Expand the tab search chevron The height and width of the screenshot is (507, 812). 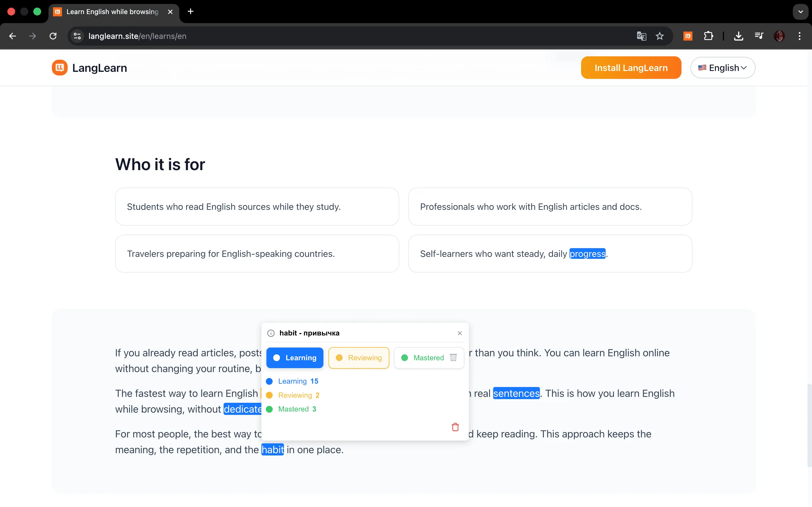click(800, 12)
